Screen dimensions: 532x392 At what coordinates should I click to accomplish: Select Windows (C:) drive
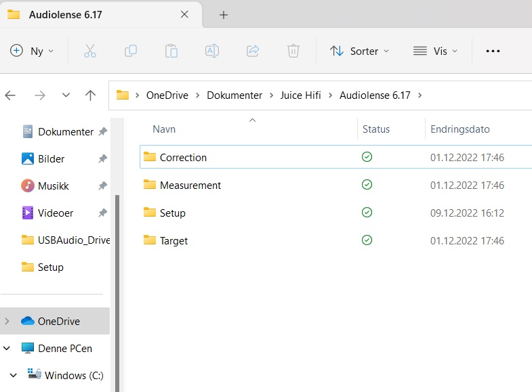pos(66,375)
